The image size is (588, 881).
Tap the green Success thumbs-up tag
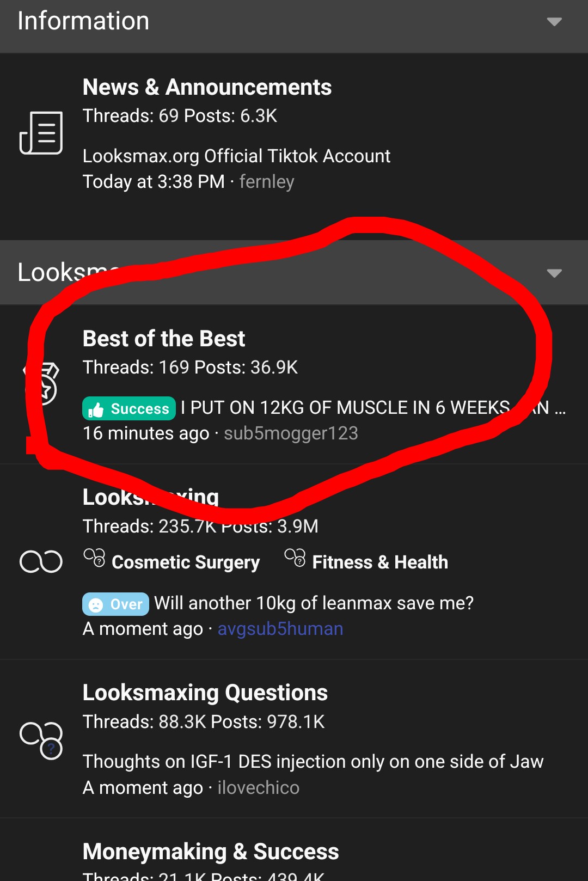(129, 408)
